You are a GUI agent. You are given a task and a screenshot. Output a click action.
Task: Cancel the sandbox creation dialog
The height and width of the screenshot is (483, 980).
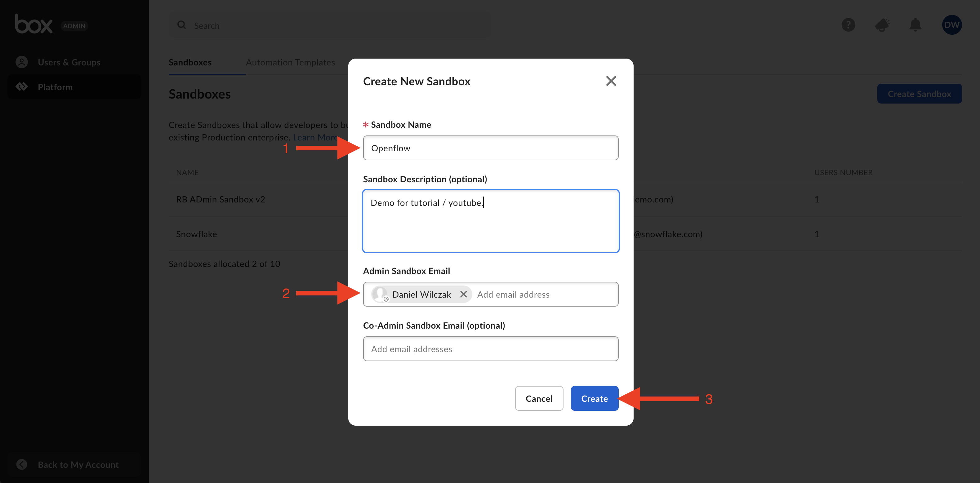point(539,399)
